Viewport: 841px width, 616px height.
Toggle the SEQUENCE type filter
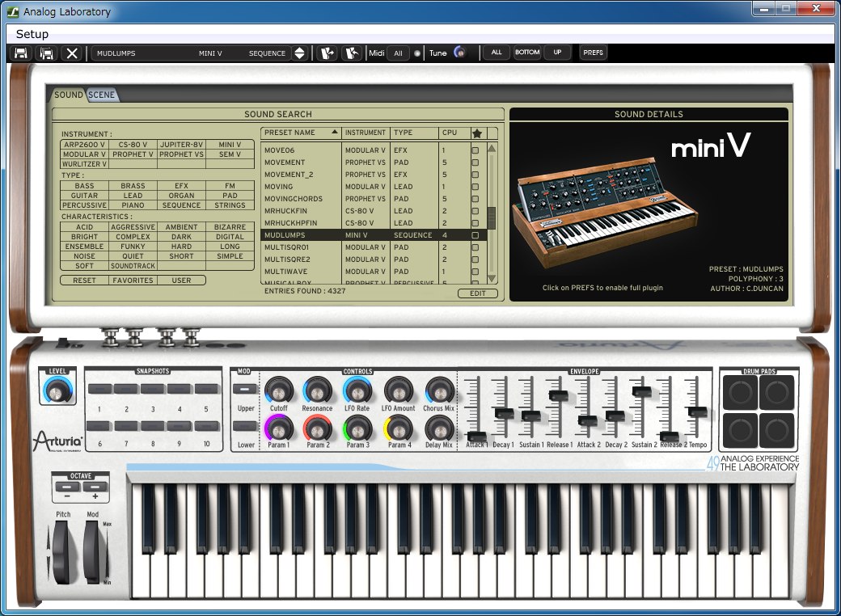[x=181, y=205]
